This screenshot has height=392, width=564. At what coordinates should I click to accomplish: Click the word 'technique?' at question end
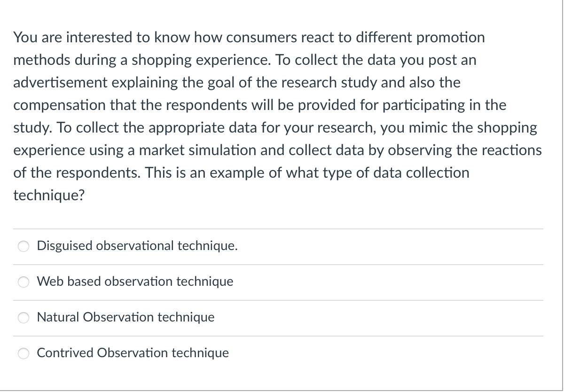tap(48, 195)
